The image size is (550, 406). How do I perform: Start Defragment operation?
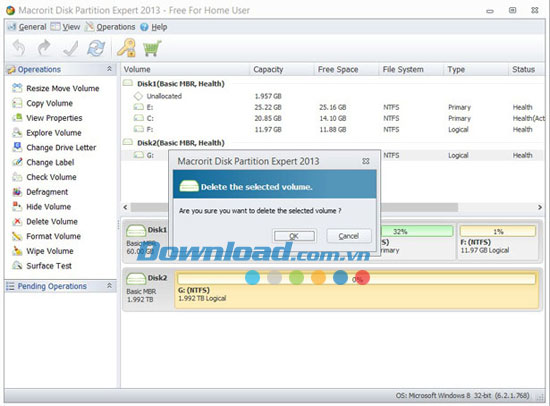40,192
